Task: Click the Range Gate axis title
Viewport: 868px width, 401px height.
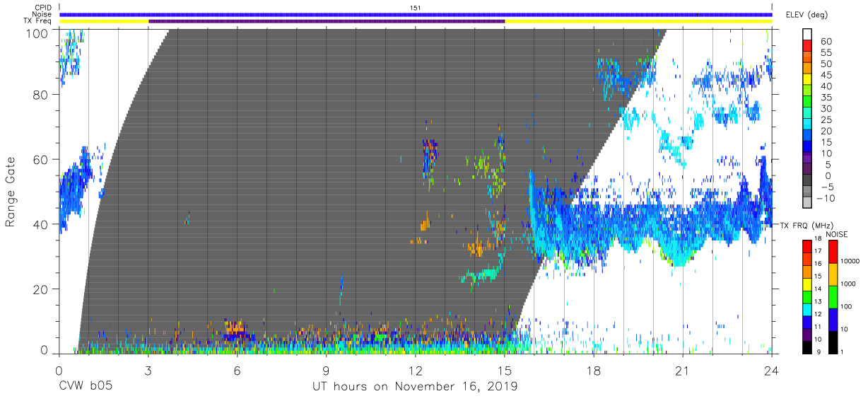Action: (11, 192)
